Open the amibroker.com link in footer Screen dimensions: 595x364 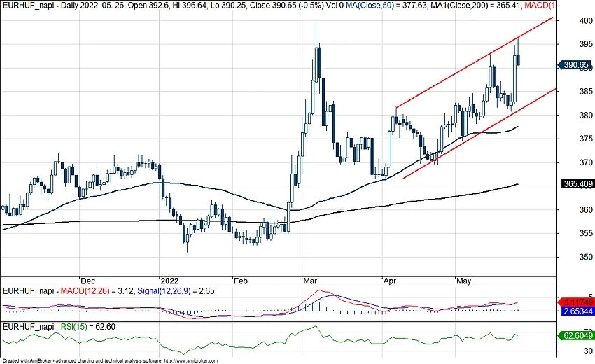tap(191, 361)
